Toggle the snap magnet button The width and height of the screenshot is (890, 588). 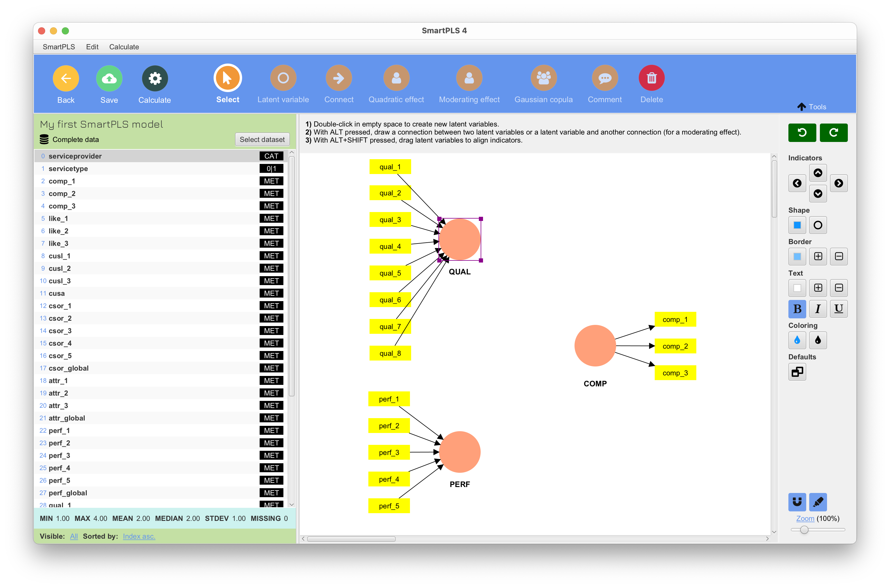click(797, 502)
